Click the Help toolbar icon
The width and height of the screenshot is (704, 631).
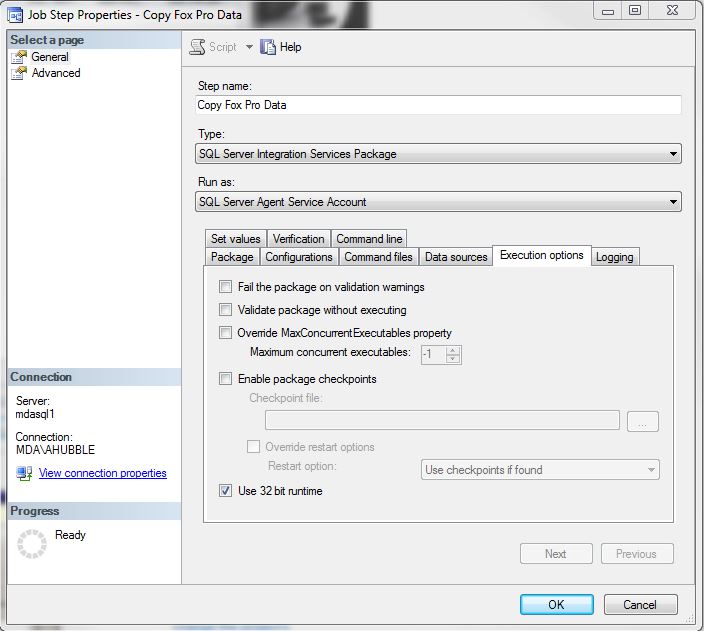pos(268,47)
